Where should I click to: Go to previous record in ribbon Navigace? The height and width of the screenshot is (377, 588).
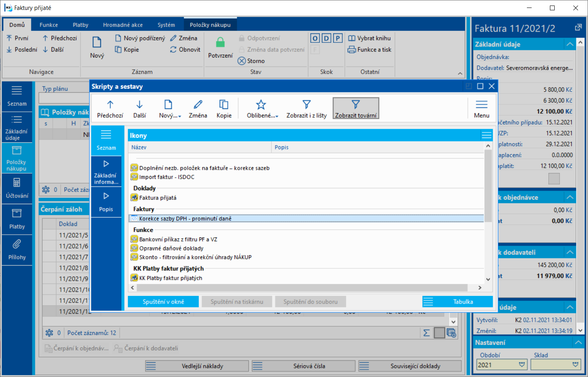coord(60,38)
